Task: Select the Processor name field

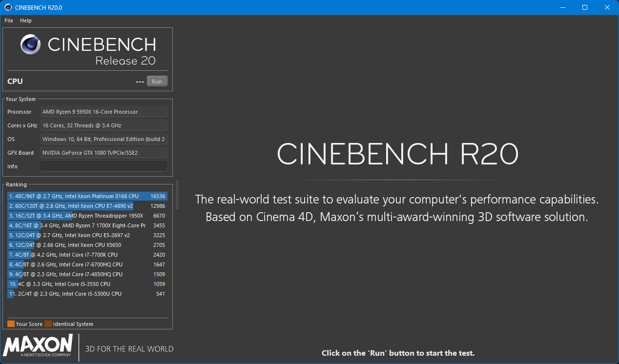Action: click(x=103, y=112)
